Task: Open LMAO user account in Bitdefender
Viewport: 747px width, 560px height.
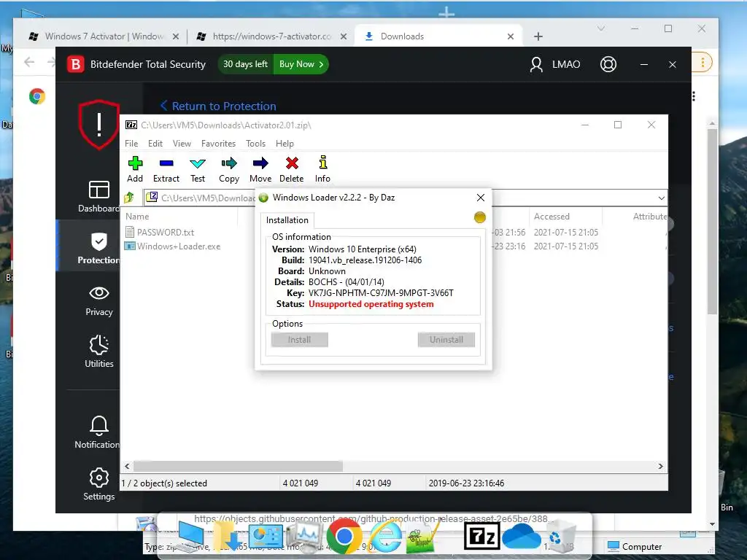Action: (555, 64)
